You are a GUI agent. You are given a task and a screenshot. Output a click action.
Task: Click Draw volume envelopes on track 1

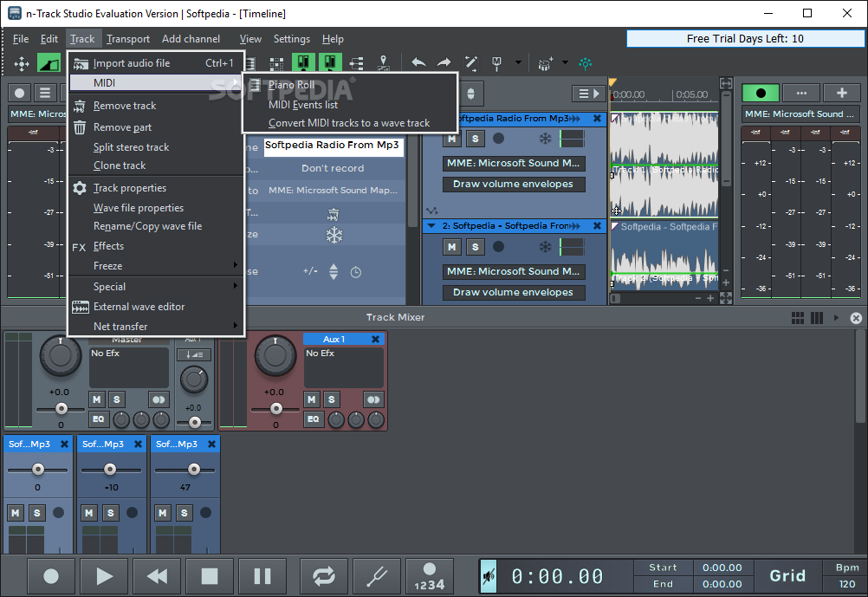pyautogui.click(x=514, y=185)
